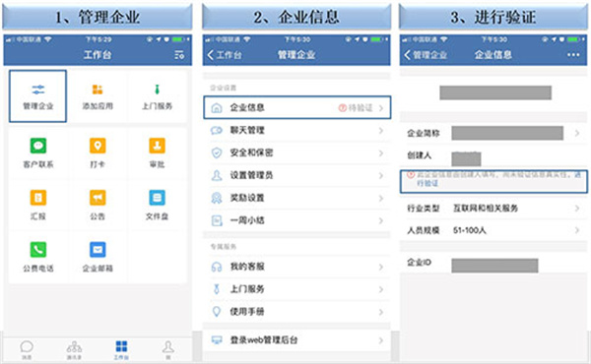Open the 添加应用 tile
591x364 pixels.
(x=98, y=96)
